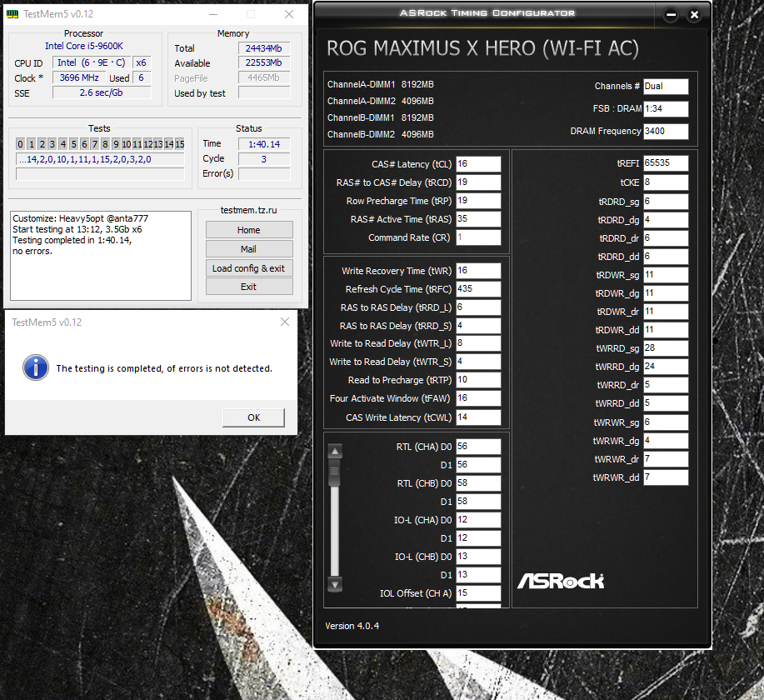Viewport: 764px width, 700px height.
Task: Click the RTL (CHB) D0 field
Action: pos(478,483)
